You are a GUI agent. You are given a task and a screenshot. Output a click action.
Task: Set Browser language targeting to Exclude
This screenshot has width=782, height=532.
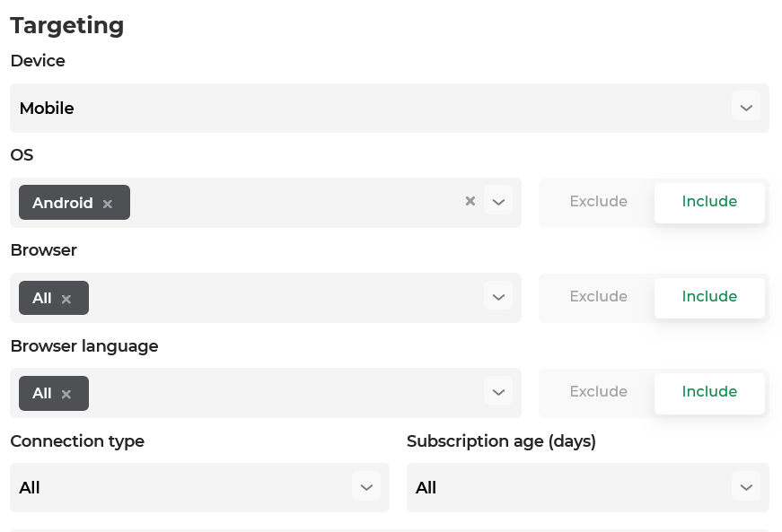click(x=598, y=392)
